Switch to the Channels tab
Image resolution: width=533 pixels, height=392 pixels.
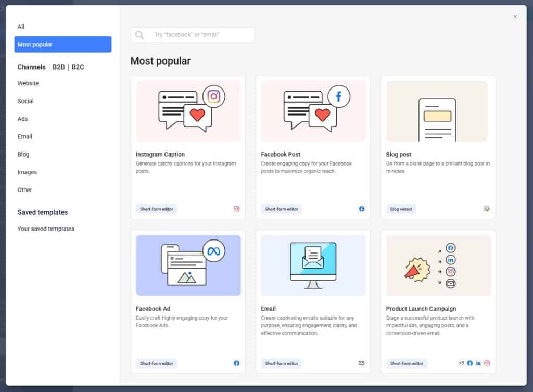pos(31,67)
